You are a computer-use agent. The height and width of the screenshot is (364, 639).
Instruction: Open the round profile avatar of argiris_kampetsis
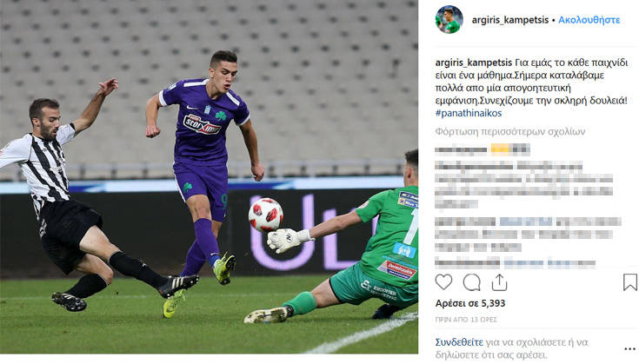(x=449, y=19)
